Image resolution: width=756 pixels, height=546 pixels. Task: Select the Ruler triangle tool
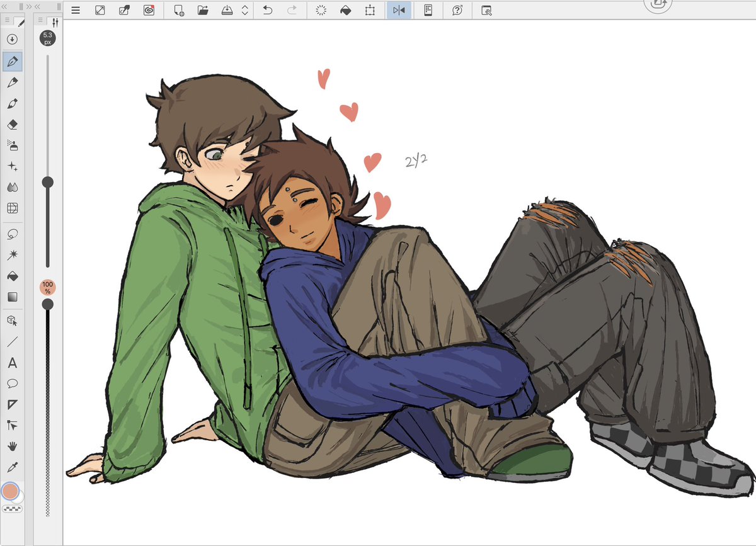(x=12, y=404)
